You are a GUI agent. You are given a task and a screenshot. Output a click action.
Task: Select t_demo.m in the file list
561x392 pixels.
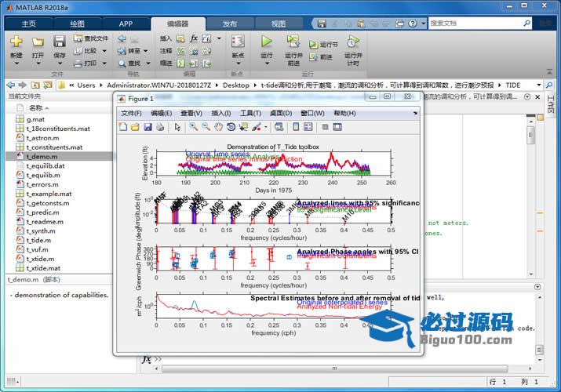click(x=59, y=157)
